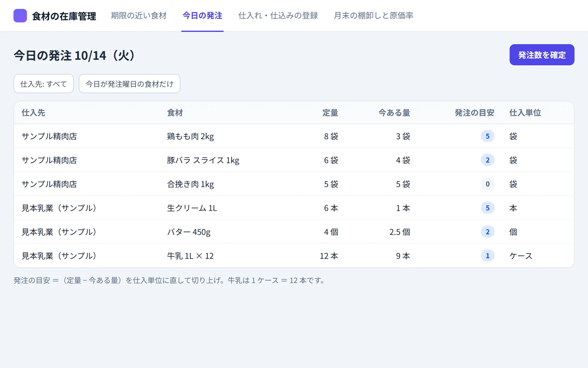Click the 食材の在庫管理 title

tap(64, 16)
